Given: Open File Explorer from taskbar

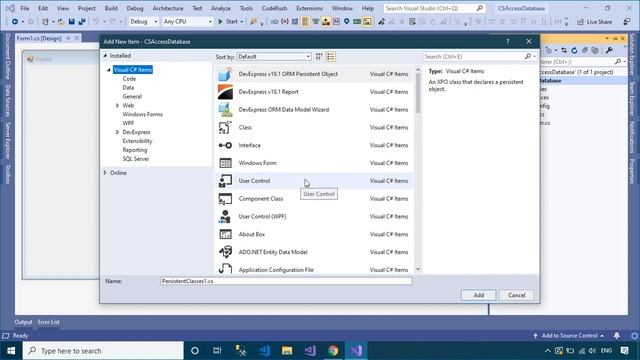Looking at the screenshot, I should [287, 351].
